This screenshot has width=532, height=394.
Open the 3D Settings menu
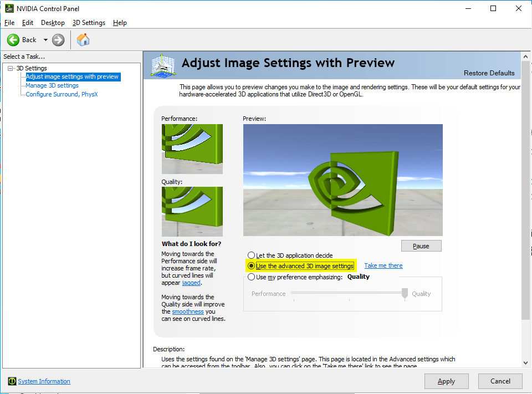point(89,23)
